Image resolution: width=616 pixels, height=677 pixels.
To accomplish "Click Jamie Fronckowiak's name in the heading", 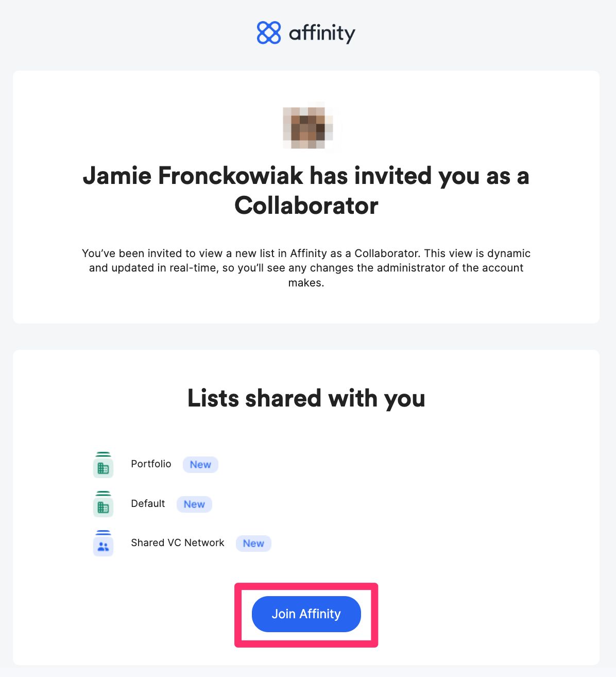I will pos(193,176).
